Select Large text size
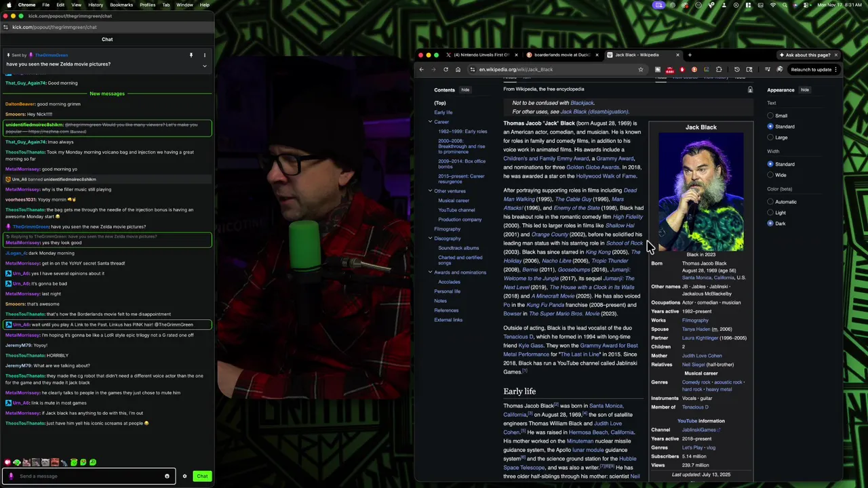The height and width of the screenshot is (488, 868). [770, 138]
